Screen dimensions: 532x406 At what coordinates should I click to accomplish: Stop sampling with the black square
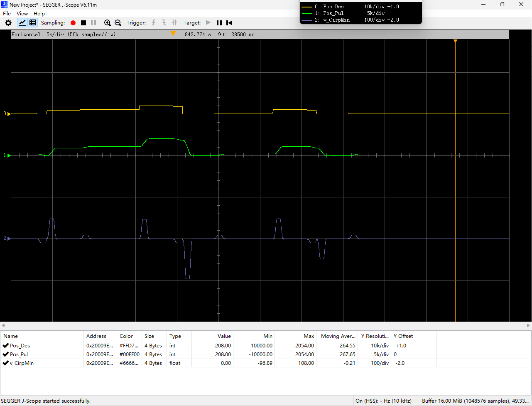[x=83, y=23]
